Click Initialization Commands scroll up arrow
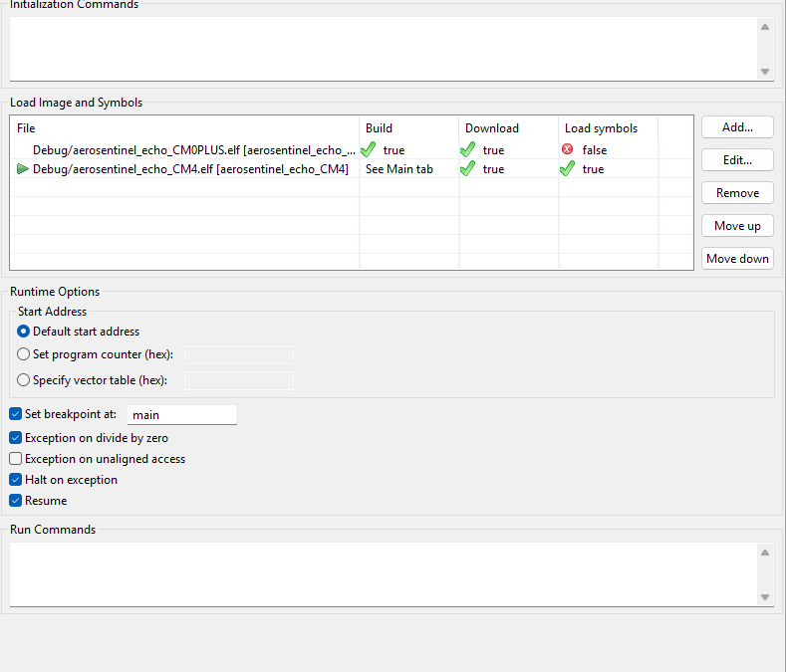The width and height of the screenshot is (786, 672). click(x=765, y=27)
